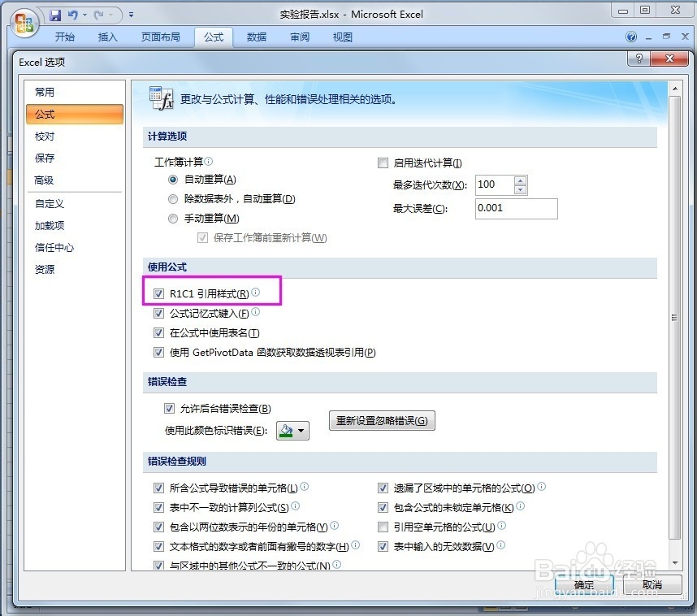Toggle 在公式中使用表名 checkbox
Image resolution: width=697 pixels, height=616 pixels.
(158, 333)
